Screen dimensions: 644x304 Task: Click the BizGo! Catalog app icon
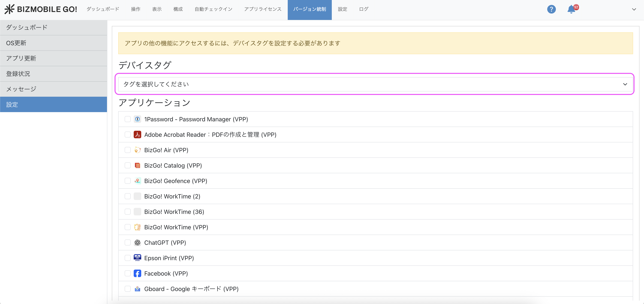click(x=137, y=165)
